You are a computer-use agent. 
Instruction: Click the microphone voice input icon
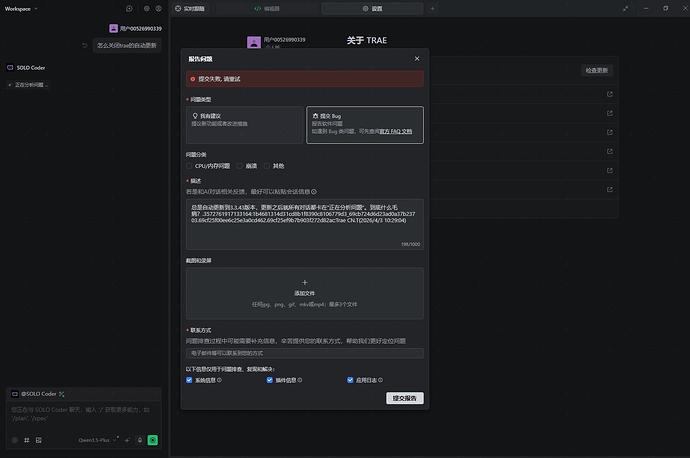tap(140, 440)
